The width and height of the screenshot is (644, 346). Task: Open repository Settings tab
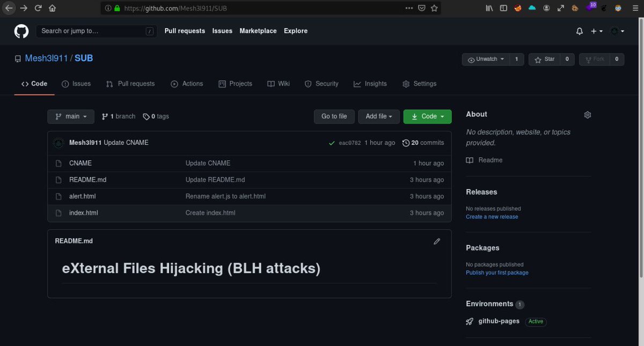[x=419, y=84]
